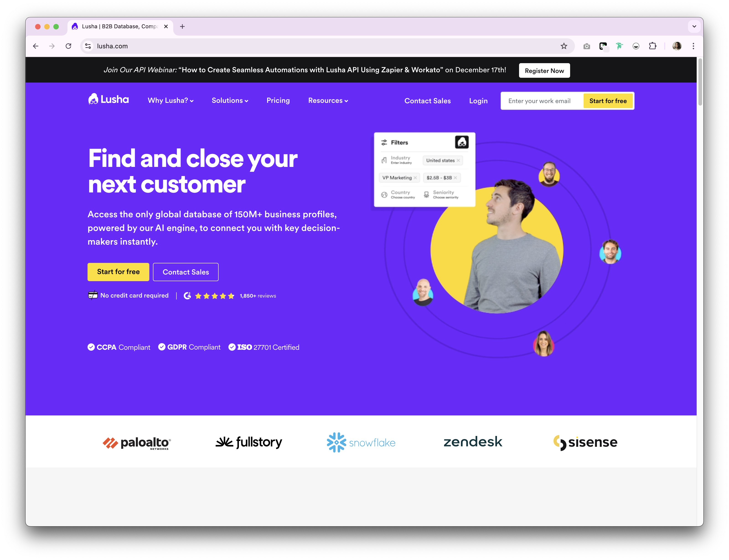The height and width of the screenshot is (560, 729).
Task: Click the Lusha logo in header
Action: 108,99
